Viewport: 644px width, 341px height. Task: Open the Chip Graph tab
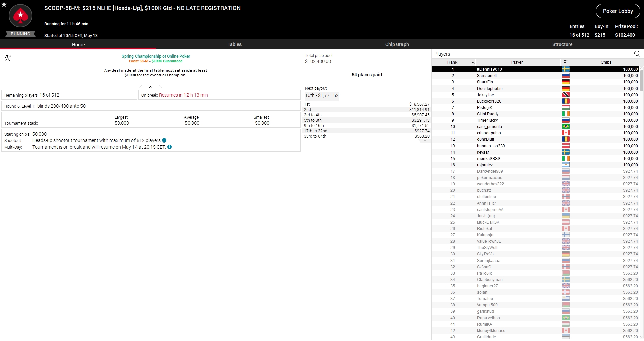click(397, 44)
